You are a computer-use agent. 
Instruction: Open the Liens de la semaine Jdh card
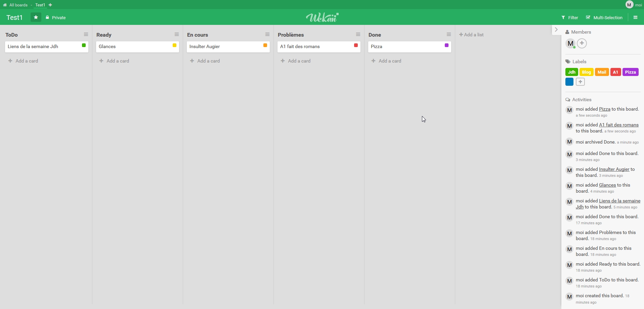point(47,47)
